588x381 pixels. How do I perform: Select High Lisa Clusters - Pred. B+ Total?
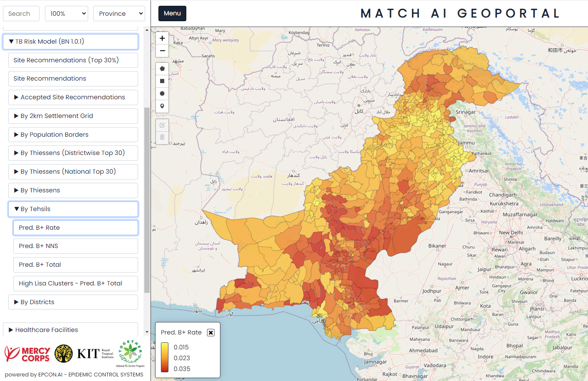click(x=76, y=283)
